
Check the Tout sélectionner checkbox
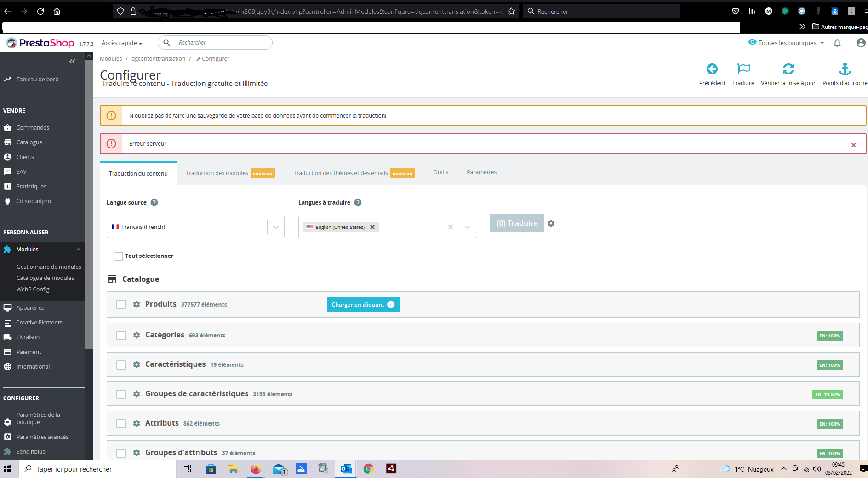click(x=118, y=256)
